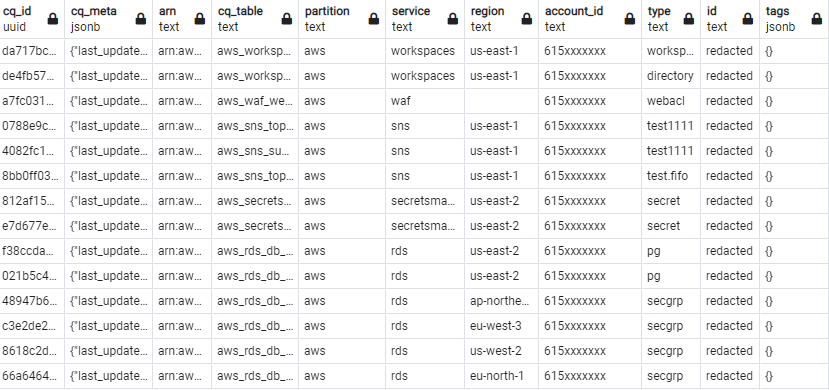Select the cq_id column header
Screen dimensions: 829x390
pyautogui.click(x=32, y=19)
